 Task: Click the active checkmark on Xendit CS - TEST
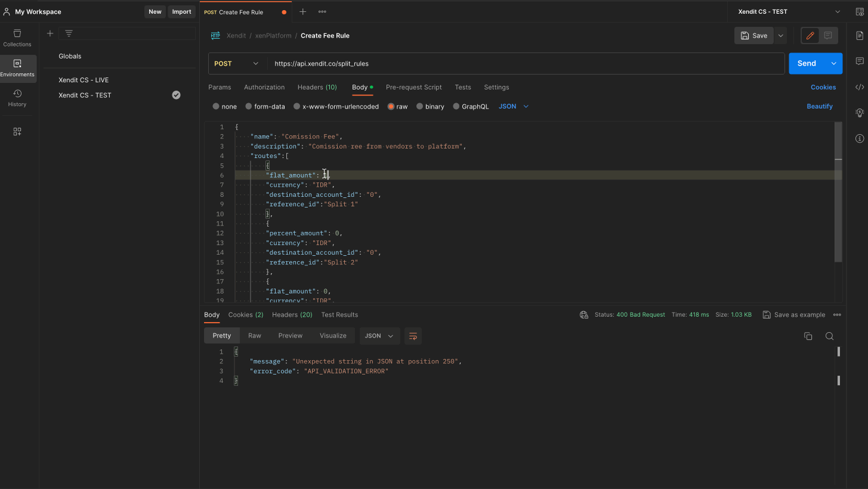pyautogui.click(x=176, y=95)
